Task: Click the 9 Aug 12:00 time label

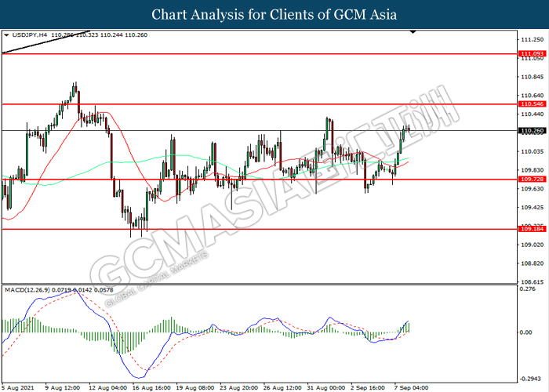Action: coord(62,388)
